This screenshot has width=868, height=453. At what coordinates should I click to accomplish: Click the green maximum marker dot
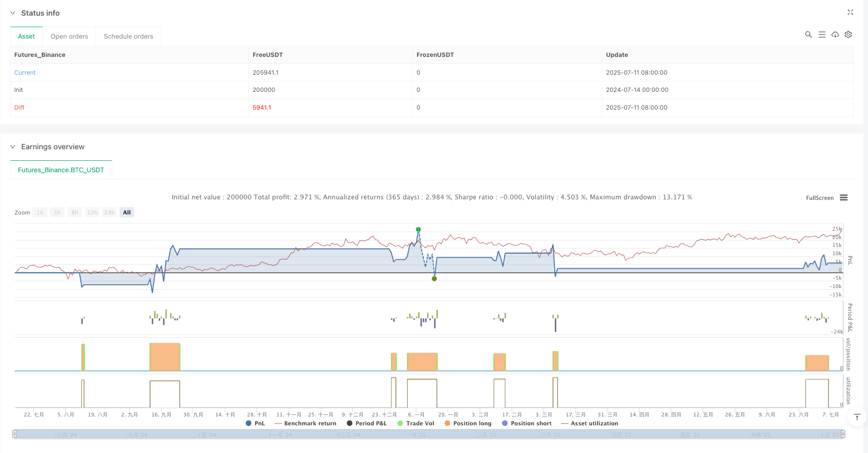click(418, 230)
